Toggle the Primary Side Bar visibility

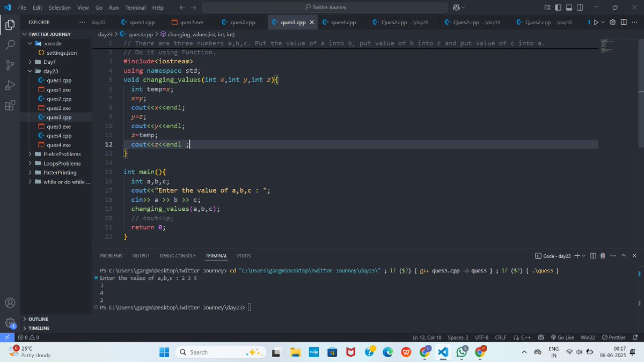tap(559, 8)
